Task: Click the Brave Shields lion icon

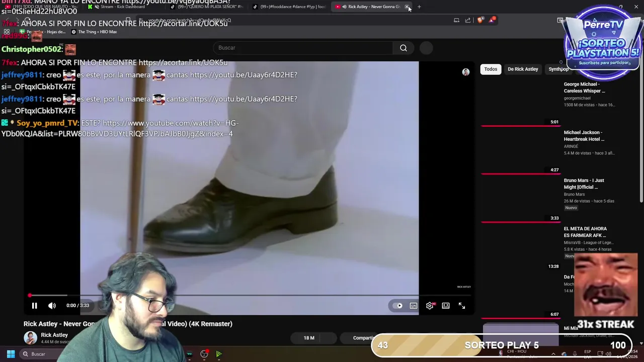Action: point(480,20)
